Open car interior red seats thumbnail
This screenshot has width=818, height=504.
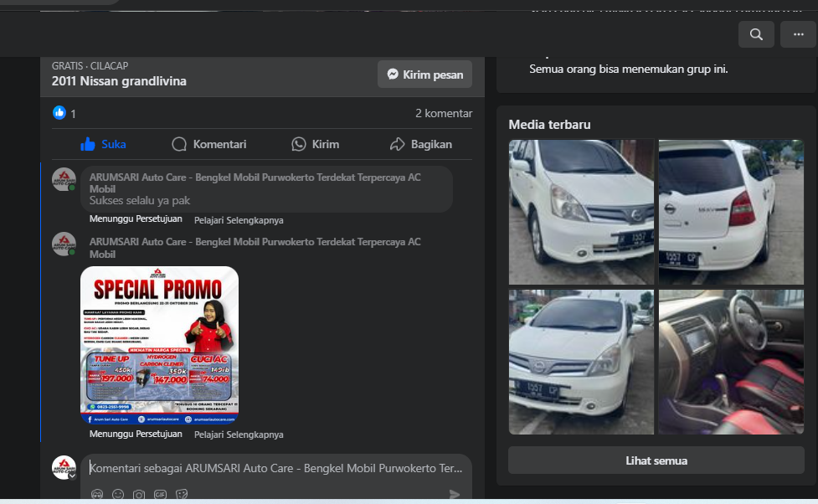click(x=732, y=362)
